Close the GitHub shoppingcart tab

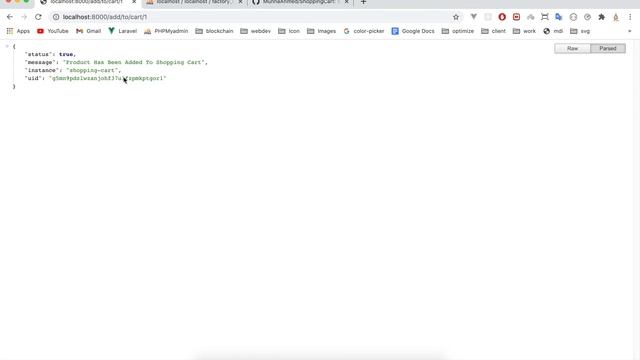coord(347,2)
